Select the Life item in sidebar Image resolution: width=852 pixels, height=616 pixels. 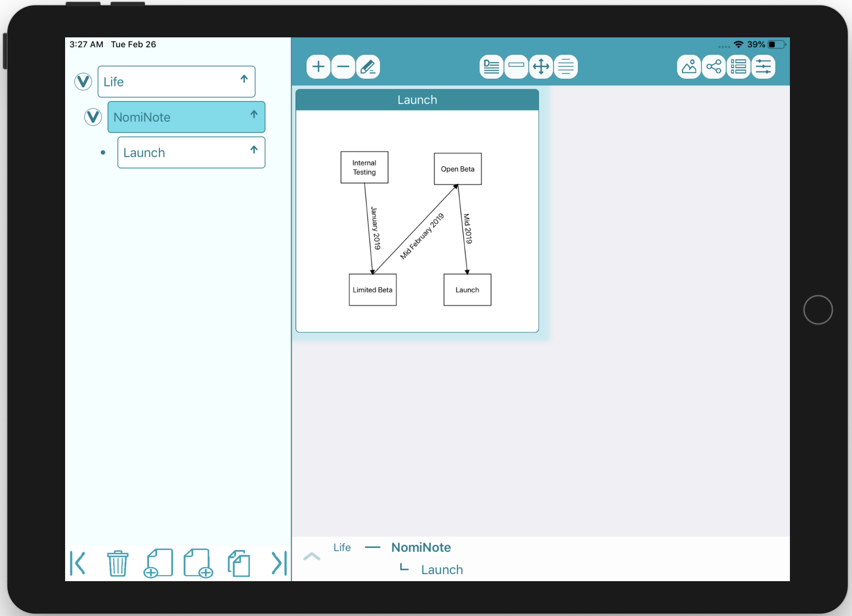point(176,81)
